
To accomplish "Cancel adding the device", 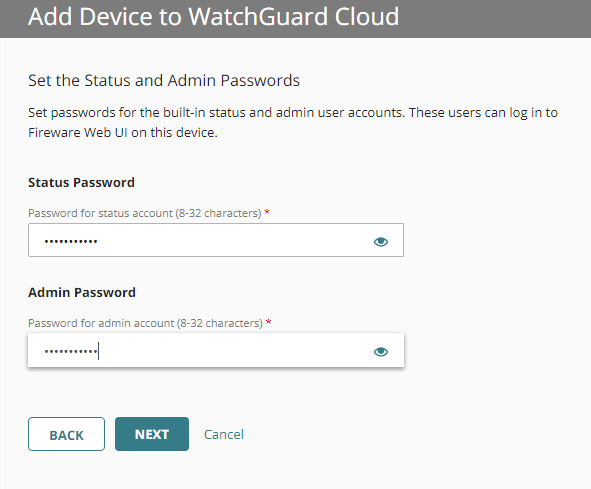I will [x=224, y=434].
